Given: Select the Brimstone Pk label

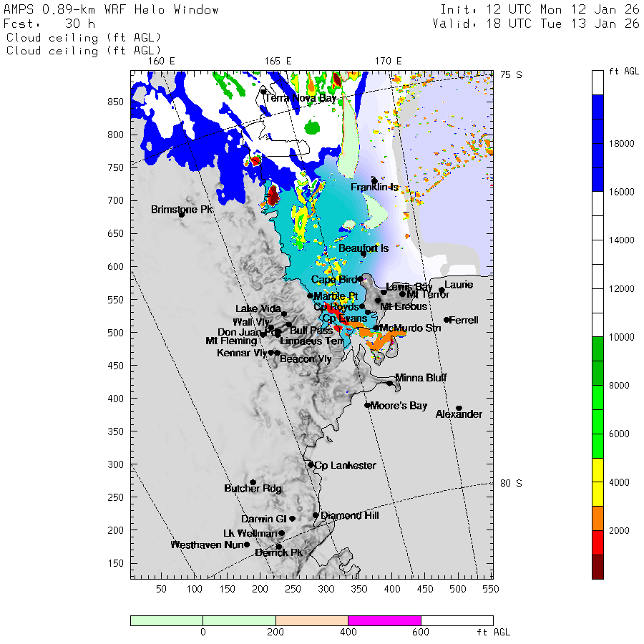Looking at the screenshot, I should click(x=182, y=210).
